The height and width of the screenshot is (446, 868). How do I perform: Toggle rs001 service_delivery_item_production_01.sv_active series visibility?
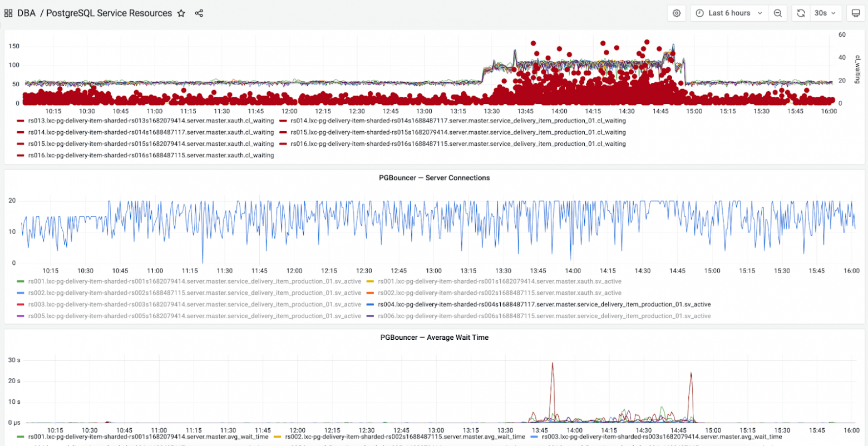[194, 281]
